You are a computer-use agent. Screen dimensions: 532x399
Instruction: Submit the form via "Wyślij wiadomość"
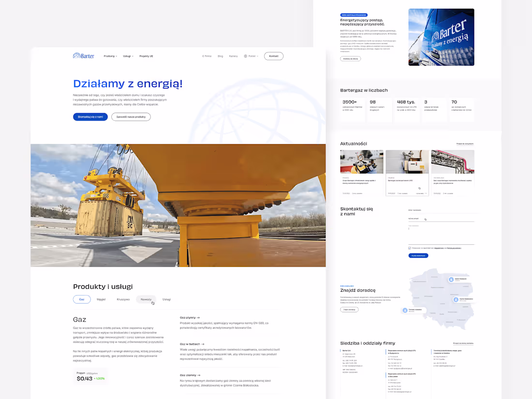pos(418,255)
